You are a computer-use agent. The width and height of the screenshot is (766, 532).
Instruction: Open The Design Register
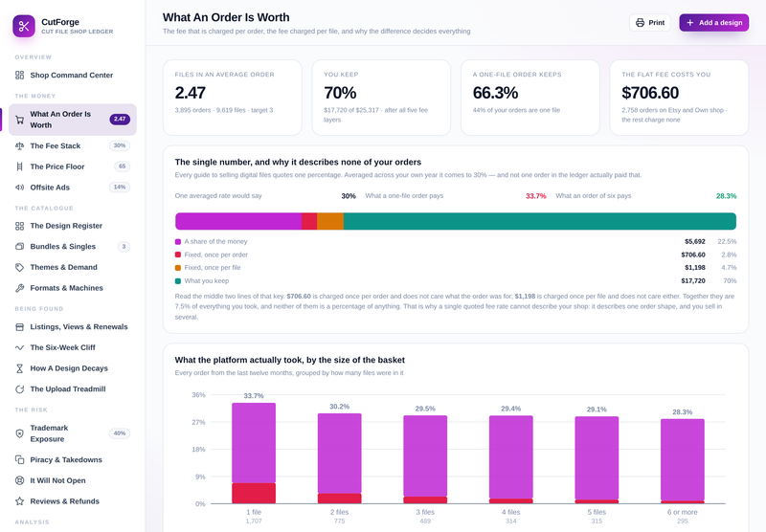click(x=73, y=226)
